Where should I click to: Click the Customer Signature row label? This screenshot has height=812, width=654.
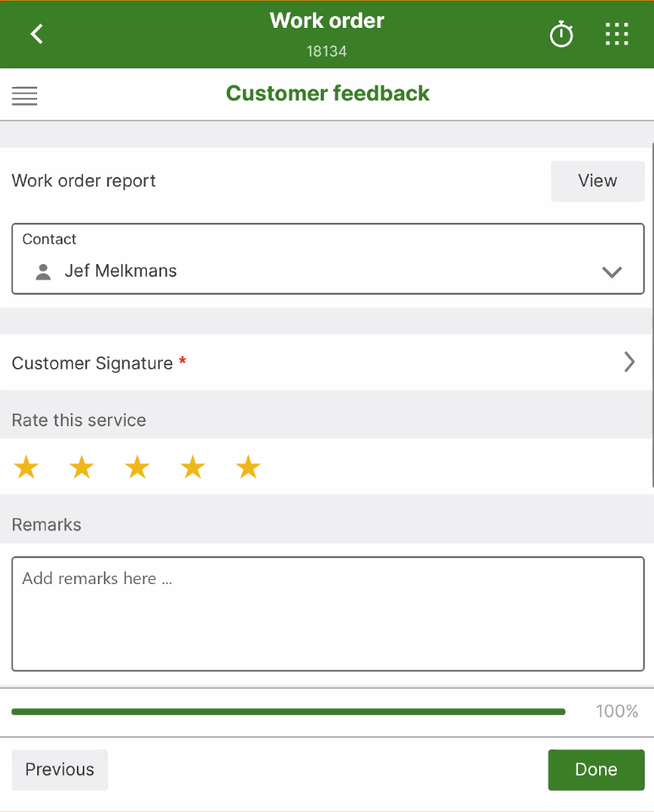(92, 363)
